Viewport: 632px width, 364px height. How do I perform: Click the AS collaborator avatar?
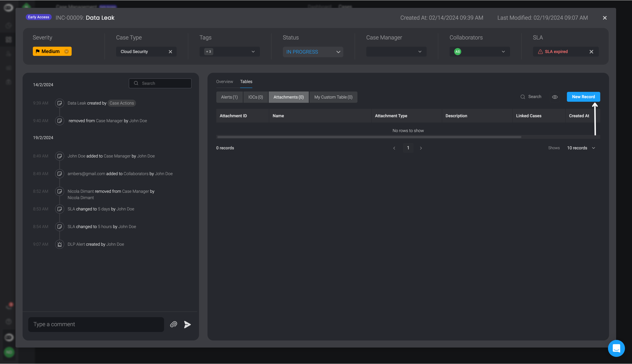click(x=458, y=52)
